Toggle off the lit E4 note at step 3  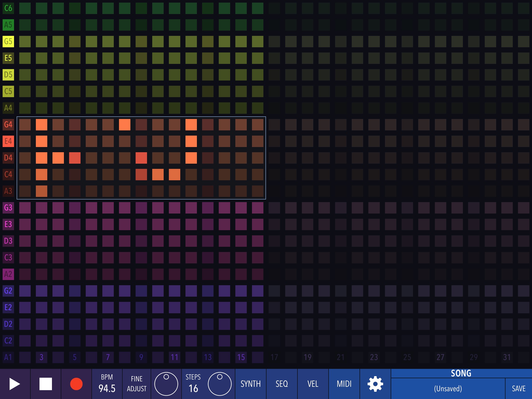[x=42, y=141]
